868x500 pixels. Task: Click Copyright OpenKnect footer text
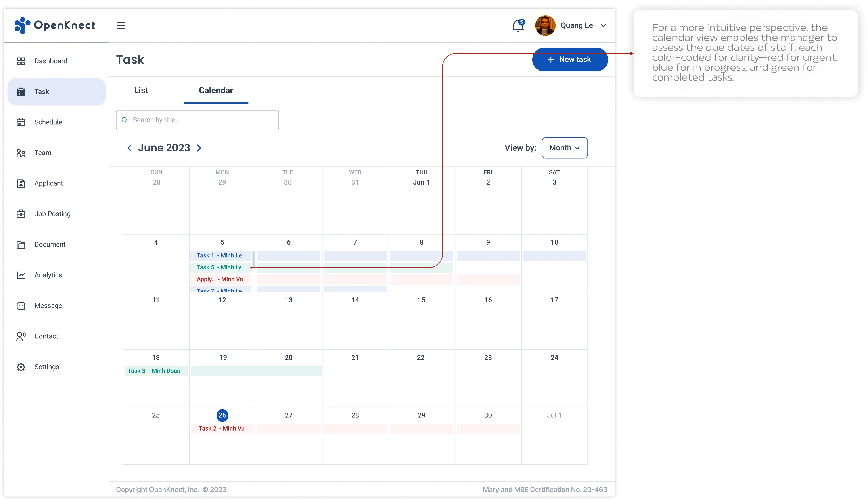(171, 490)
